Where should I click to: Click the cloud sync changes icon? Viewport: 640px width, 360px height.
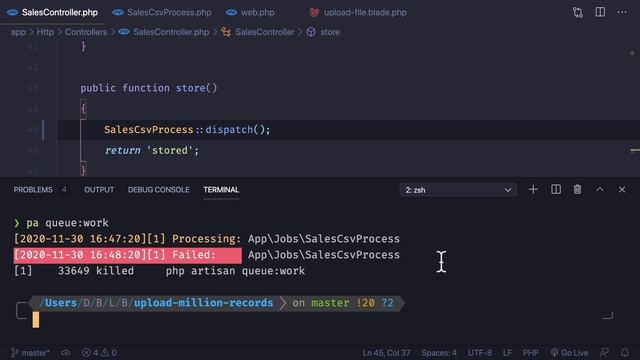coord(66,353)
